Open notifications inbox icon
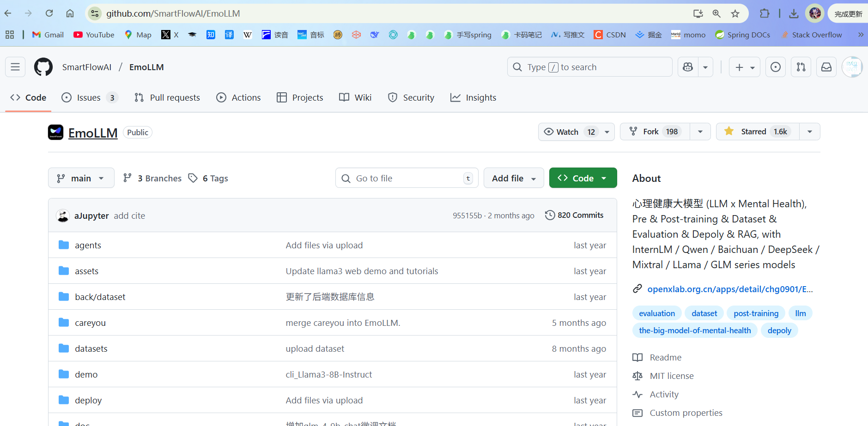This screenshot has height=426, width=868. coord(826,67)
